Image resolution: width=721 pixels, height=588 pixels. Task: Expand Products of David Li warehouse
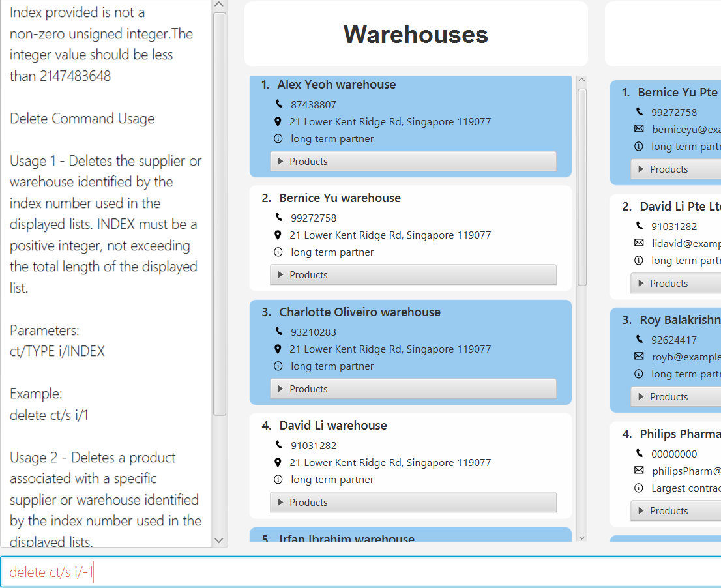point(413,503)
